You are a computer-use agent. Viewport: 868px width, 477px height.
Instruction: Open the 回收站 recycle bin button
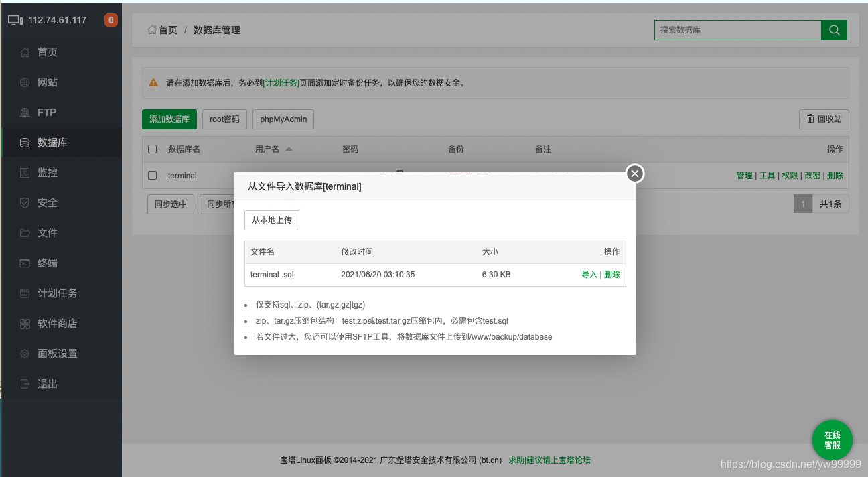pos(824,119)
